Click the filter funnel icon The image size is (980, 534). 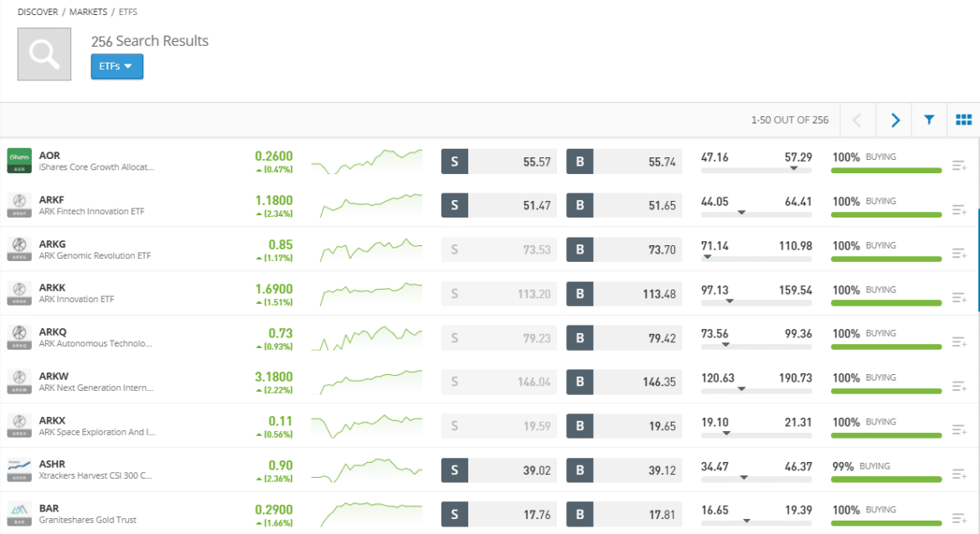[929, 121]
